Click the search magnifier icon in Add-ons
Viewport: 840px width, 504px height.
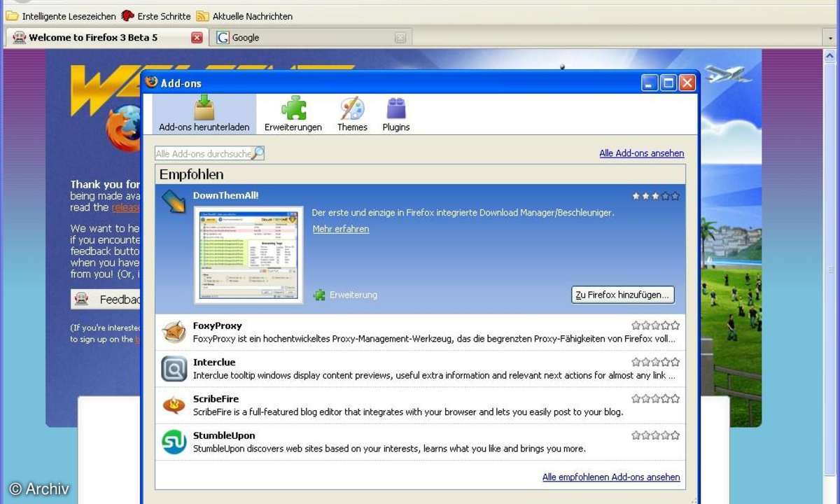tap(258, 153)
